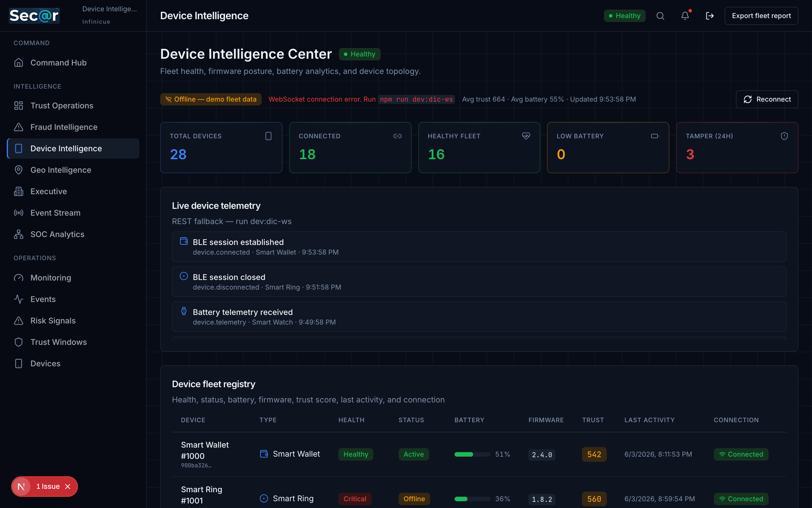
Task: Click Devices phone icon in sidebar
Action: click(19, 364)
